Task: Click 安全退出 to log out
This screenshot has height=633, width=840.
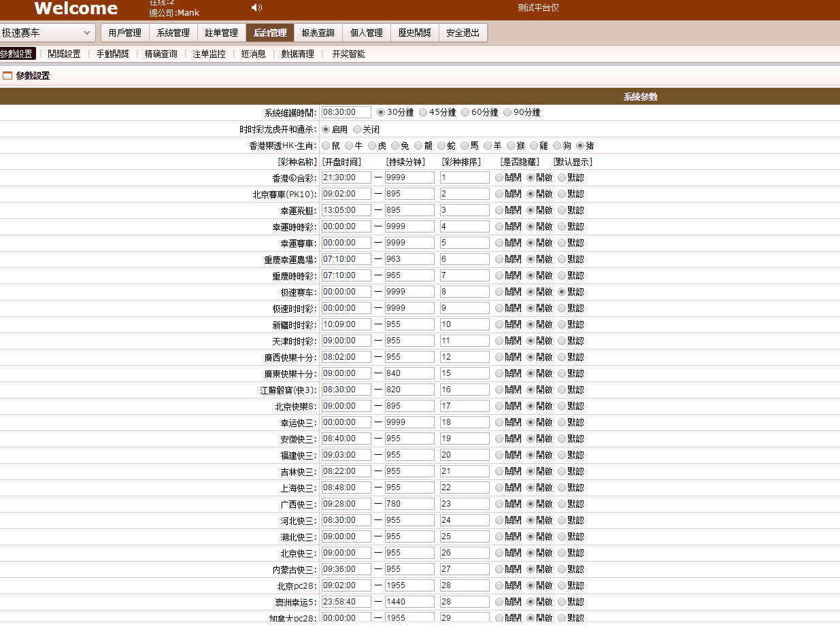Action: coord(463,33)
